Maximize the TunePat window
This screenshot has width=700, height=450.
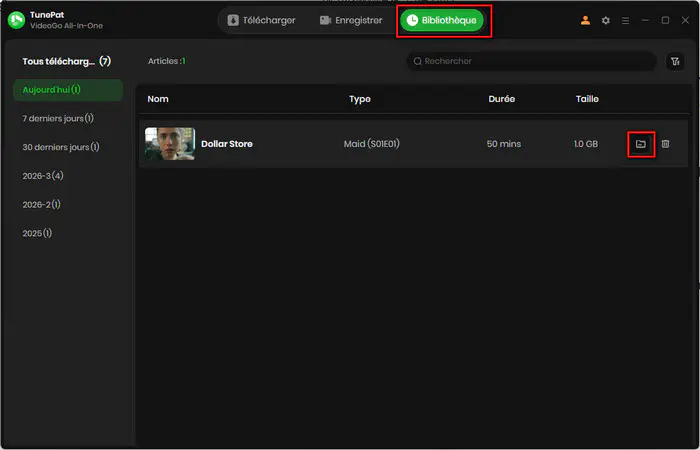point(665,21)
